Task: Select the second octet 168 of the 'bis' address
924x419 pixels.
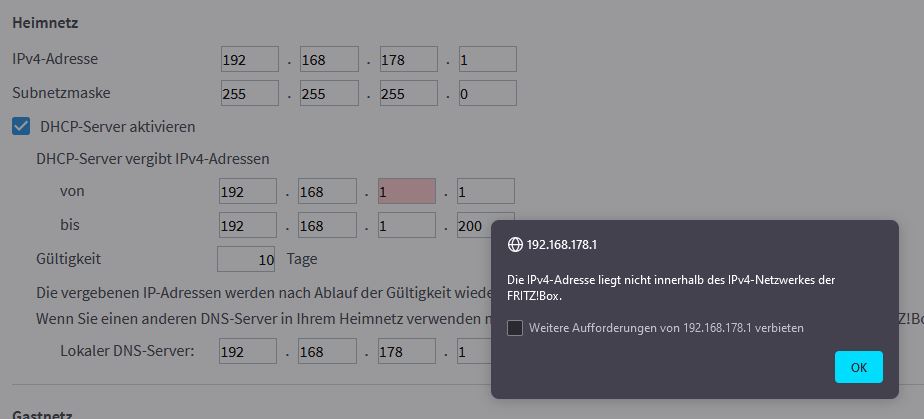Action: coord(327,225)
